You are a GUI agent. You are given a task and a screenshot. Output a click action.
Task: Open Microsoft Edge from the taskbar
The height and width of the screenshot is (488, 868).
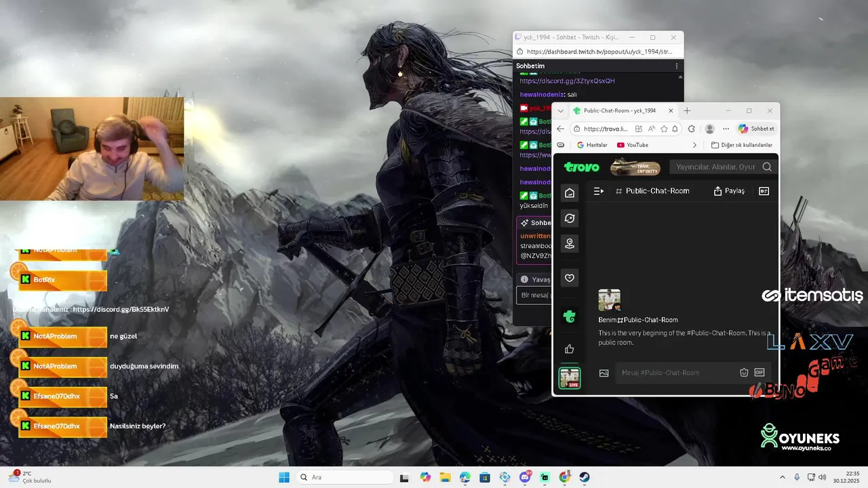click(x=465, y=477)
